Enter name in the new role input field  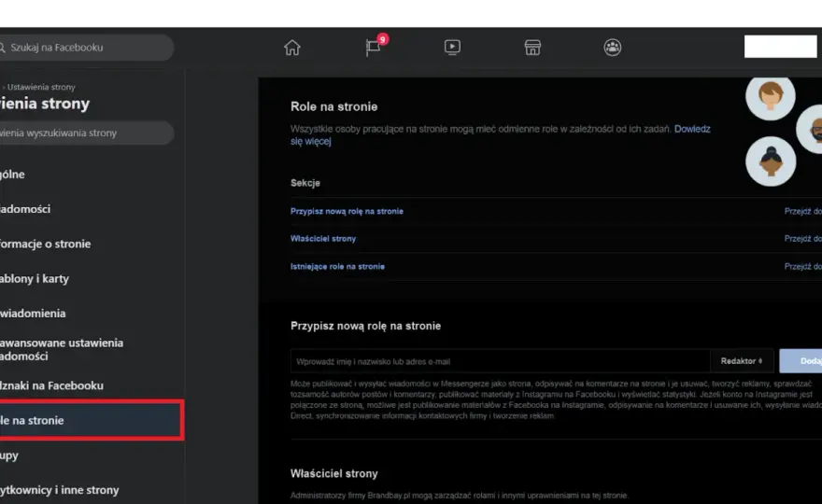500,361
